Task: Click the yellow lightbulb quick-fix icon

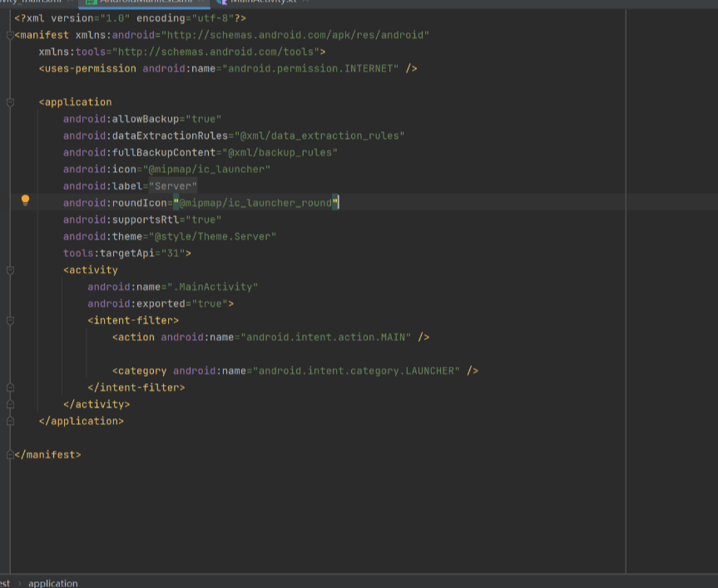Action: click(x=25, y=200)
